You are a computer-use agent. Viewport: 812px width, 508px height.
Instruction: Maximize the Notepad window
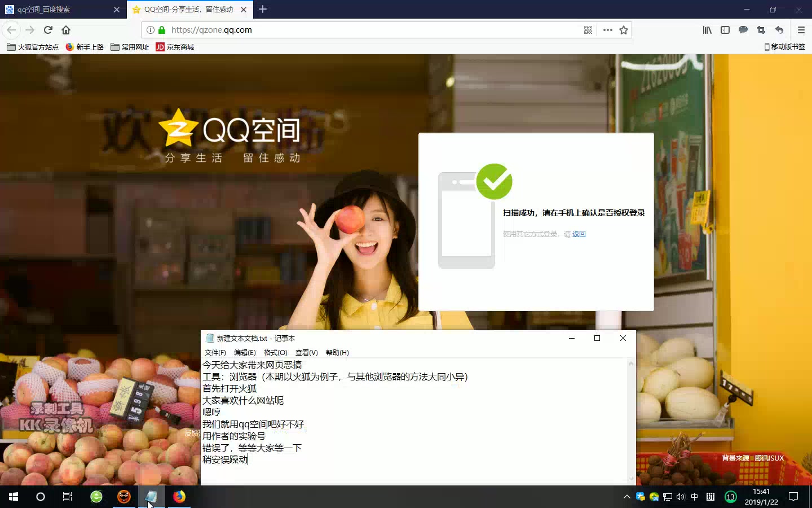(x=597, y=338)
